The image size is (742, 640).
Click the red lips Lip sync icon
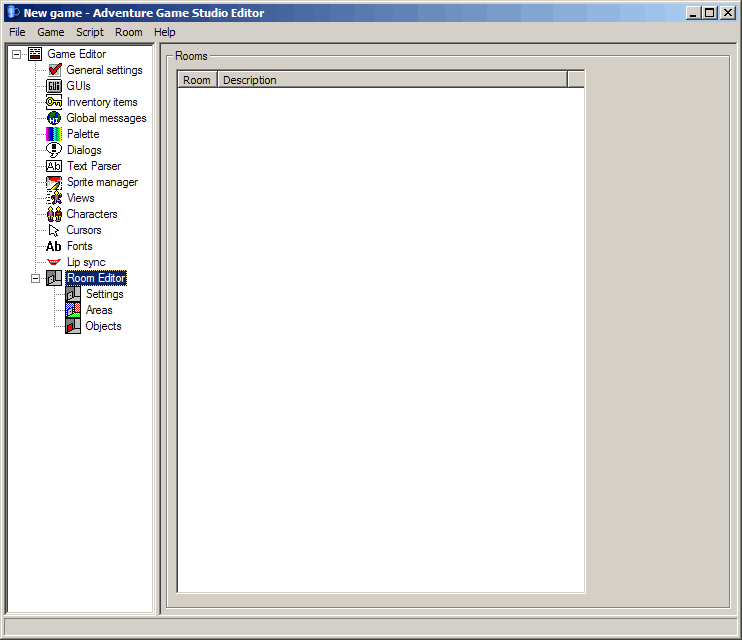(54, 262)
